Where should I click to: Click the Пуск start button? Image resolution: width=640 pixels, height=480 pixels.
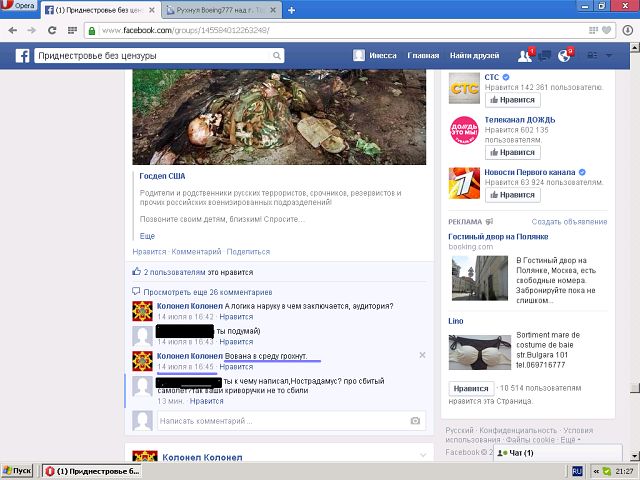(x=18, y=470)
